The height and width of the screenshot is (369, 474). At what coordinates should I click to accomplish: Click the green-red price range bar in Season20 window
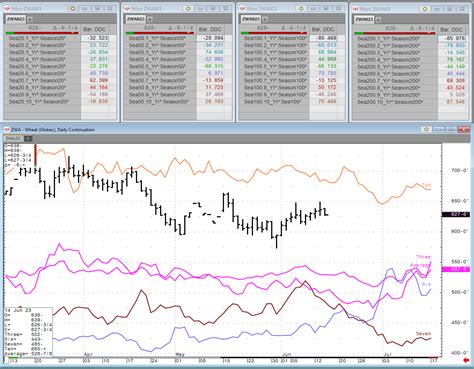42,33
